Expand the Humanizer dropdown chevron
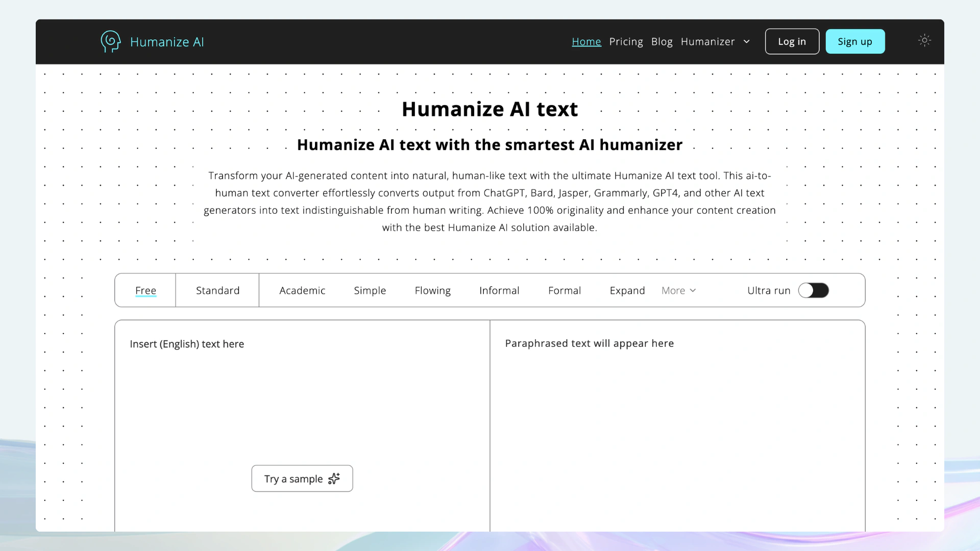 click(x=747, y=42)
